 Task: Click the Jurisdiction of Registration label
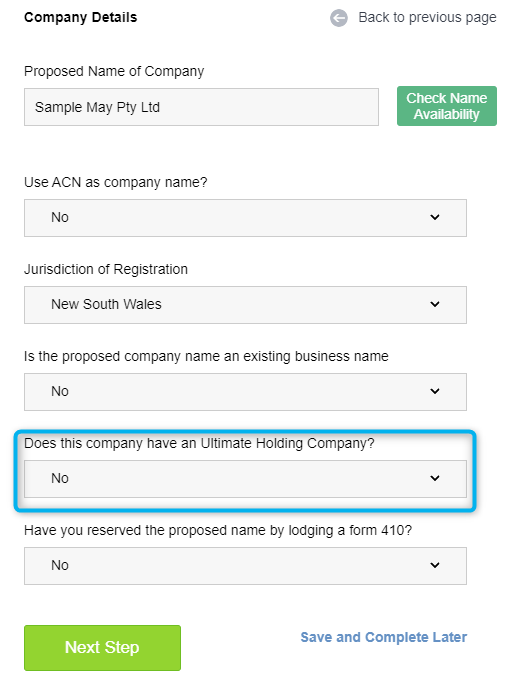106,269
